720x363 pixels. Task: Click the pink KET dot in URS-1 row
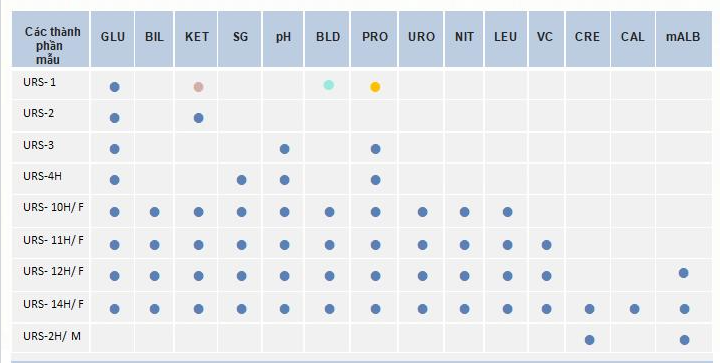pyautogui.click(x=198, y=87)
